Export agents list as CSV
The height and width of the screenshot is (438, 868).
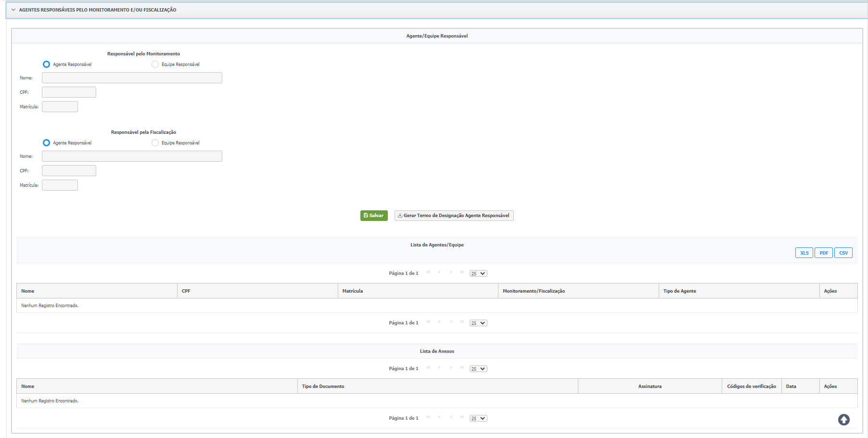(x=843, y=253)
